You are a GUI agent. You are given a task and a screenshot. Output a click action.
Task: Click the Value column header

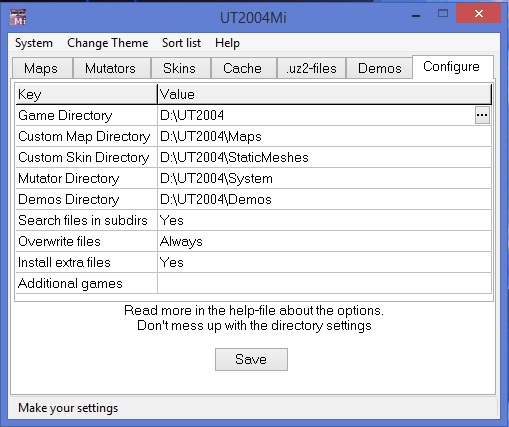[324, 94]
